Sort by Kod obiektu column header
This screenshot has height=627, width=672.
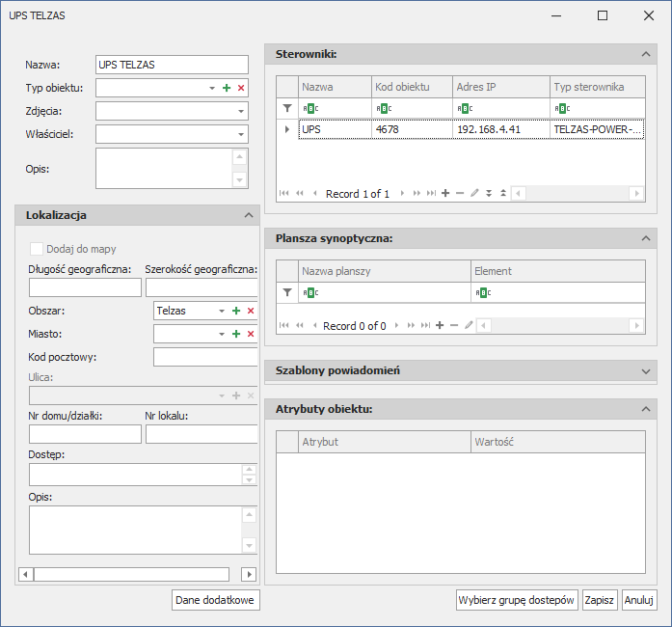(412, 87)
